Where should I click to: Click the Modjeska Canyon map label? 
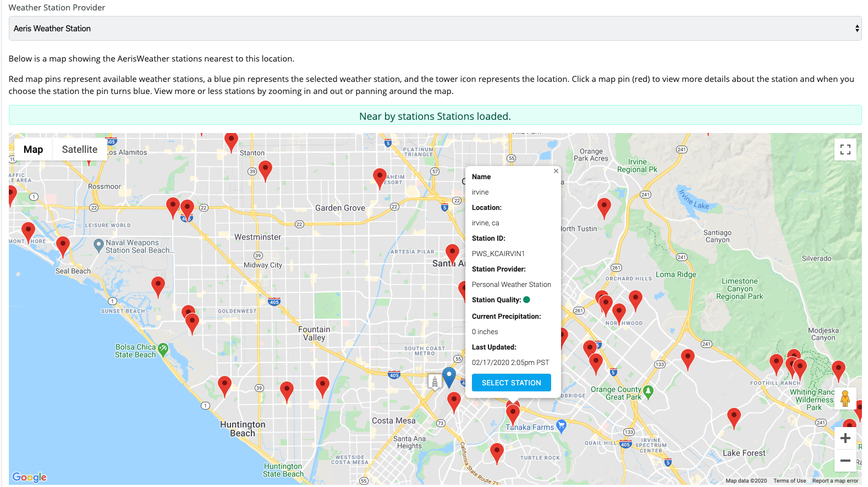pyautogui.click(x=823, y=334)
